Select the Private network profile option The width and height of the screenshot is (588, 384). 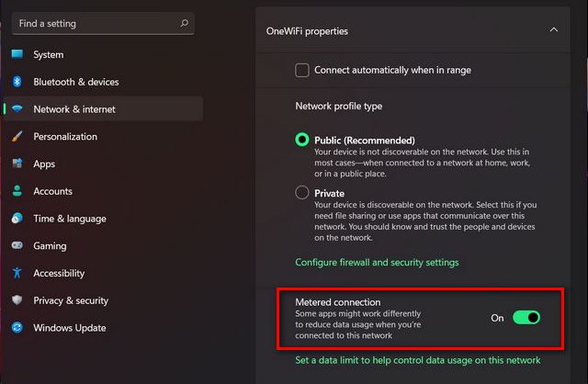tap(302, 193)
